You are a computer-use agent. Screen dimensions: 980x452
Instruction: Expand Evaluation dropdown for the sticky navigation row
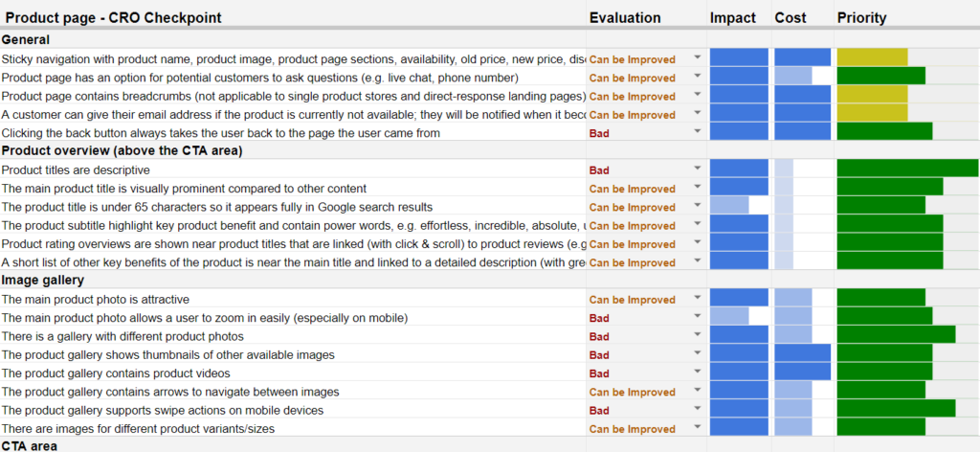pyautogui.click(x=697, y=58)
